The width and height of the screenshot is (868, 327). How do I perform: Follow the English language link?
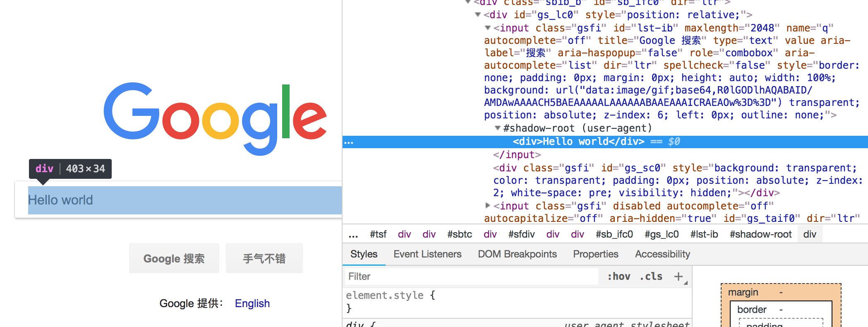click(252, 303)
